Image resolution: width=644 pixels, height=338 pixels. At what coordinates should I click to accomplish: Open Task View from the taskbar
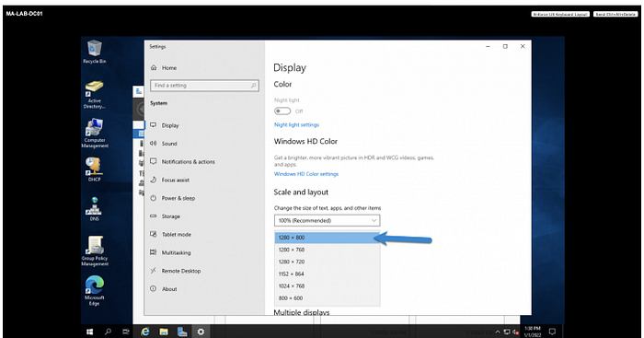pyautogui.click(x=126, y=332)
